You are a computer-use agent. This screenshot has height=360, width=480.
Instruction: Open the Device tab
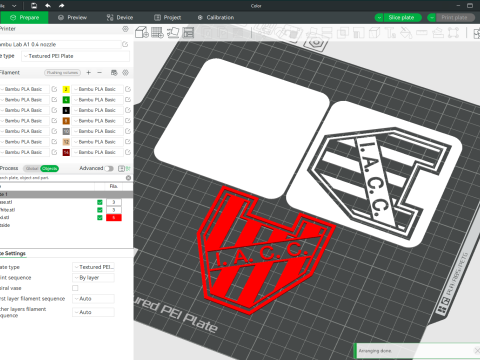point(120,18)
